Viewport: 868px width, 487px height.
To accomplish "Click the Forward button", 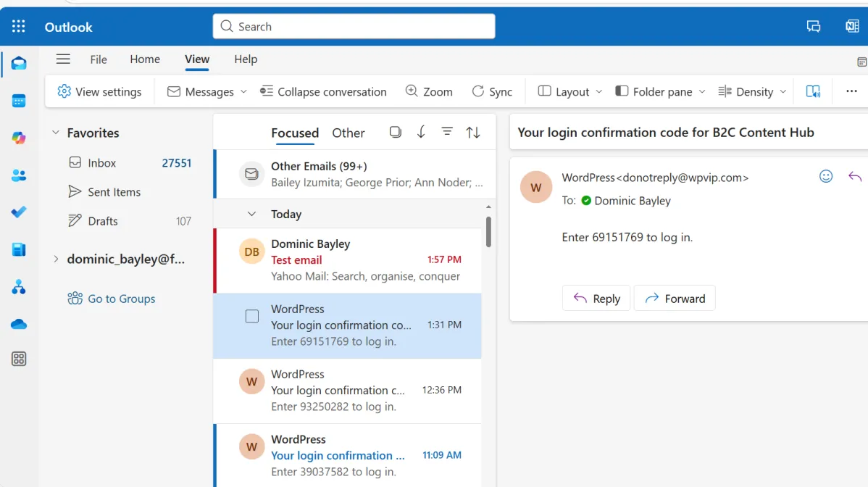I will pos(674,299).
